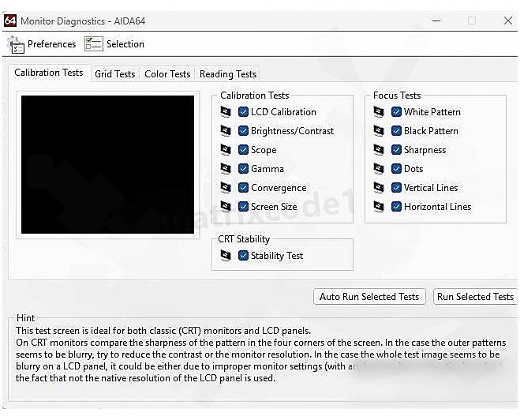Click monitor icon next to LCD Calibration

pos(226,112)
